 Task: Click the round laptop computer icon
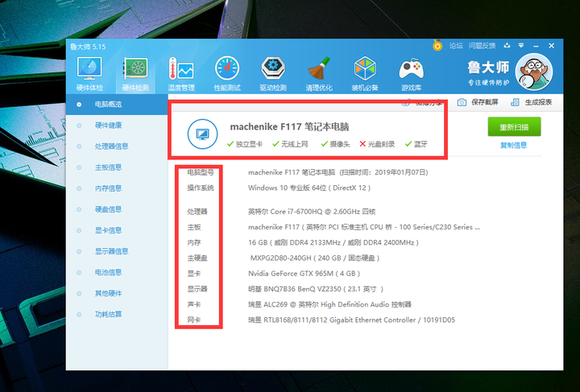[202, 134]
